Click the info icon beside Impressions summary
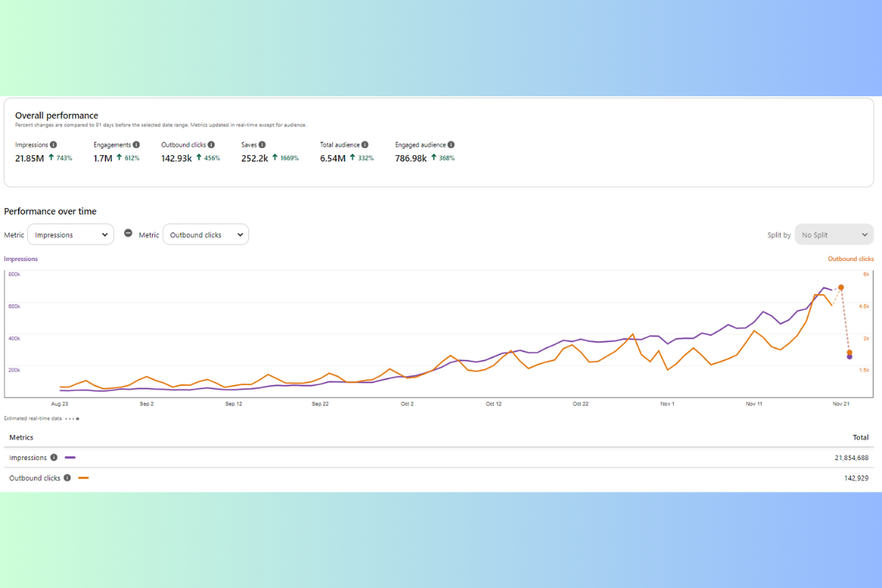 coord(54,145)
